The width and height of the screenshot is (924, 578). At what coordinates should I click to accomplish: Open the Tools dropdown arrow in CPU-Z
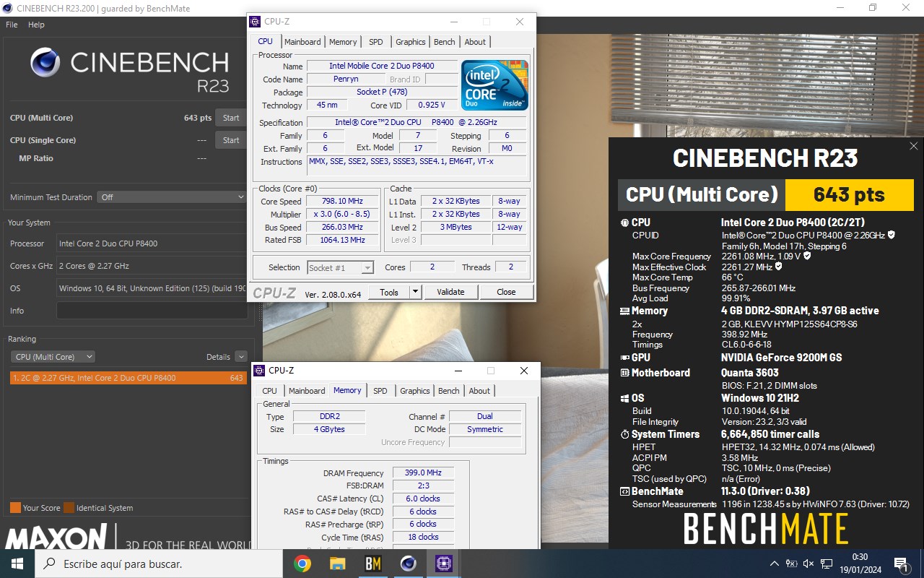[x=415, y=292]
